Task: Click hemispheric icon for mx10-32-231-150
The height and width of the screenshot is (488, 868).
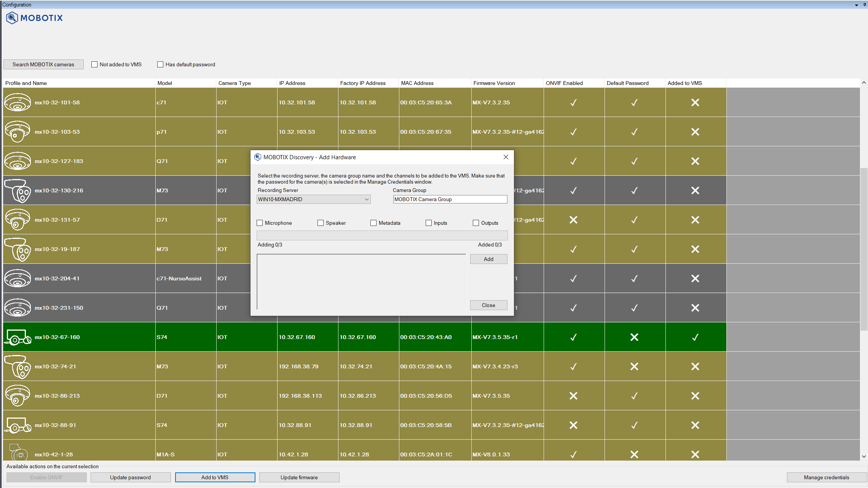Action: [18, 308]
